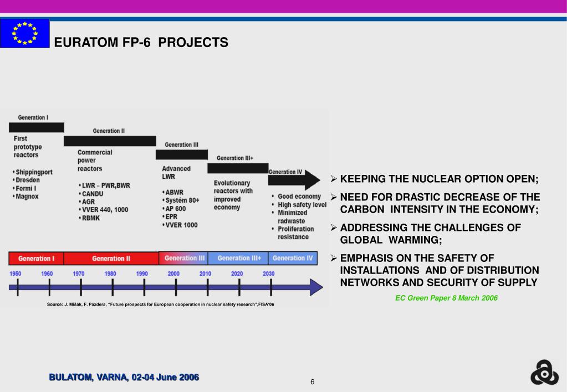Screen dimensions: 567x392
Task: Select 'EMPHASIS ON THE SAFETY OF INSTALLATIONS' text
Action: pyautogui.click(x=440, y=270)
